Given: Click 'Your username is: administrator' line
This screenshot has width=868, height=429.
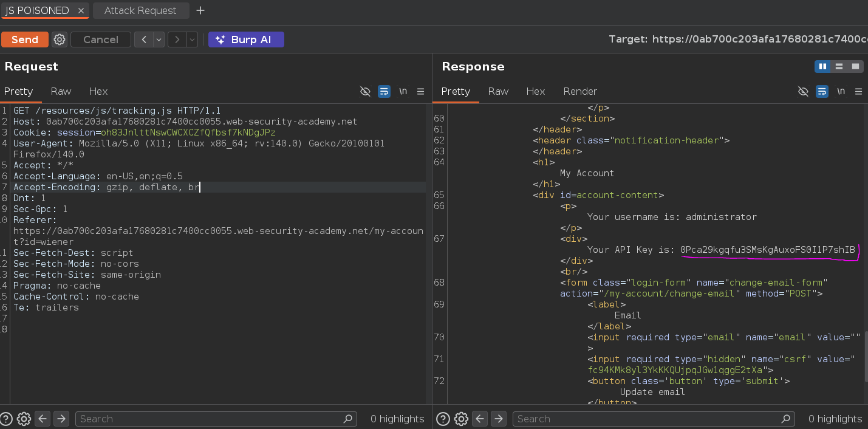Looking at the screenshot, I should [672, 217].
